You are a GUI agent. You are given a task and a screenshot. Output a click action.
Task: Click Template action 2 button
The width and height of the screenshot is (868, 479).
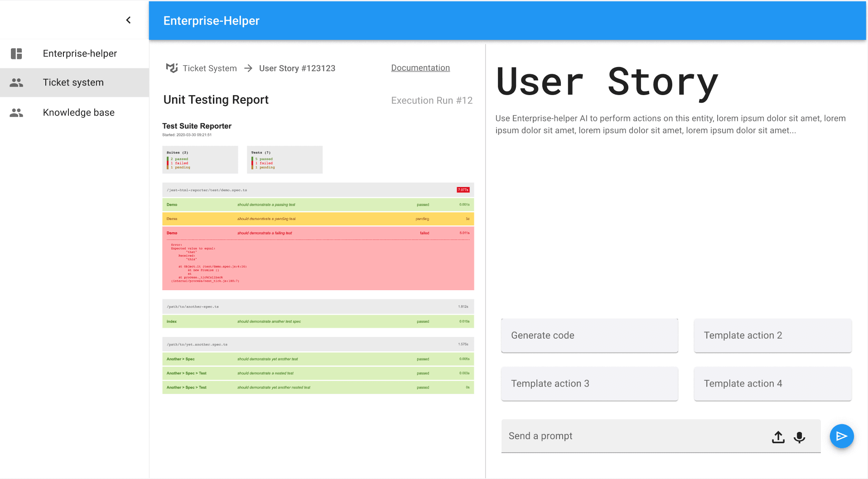[x=772, y=335]
